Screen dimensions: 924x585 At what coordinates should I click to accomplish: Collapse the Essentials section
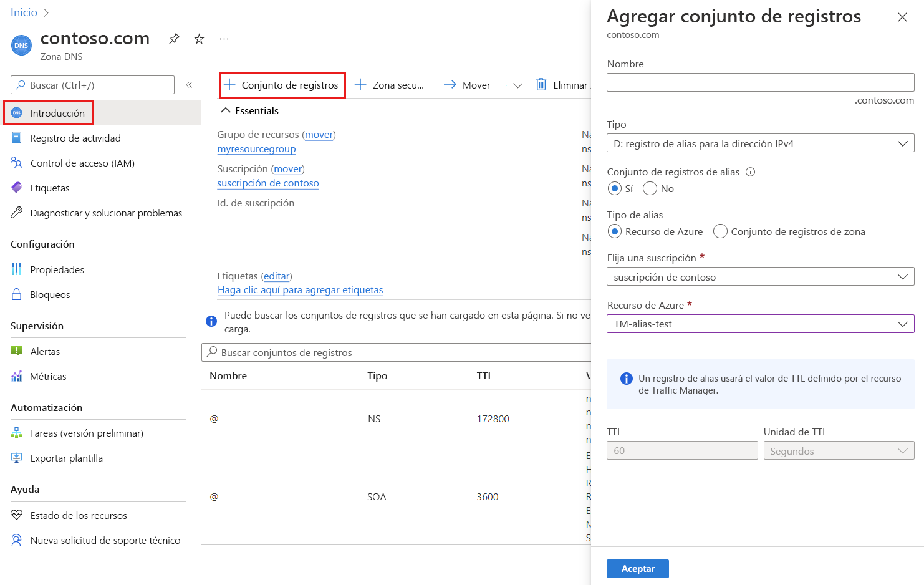point(226,110)
